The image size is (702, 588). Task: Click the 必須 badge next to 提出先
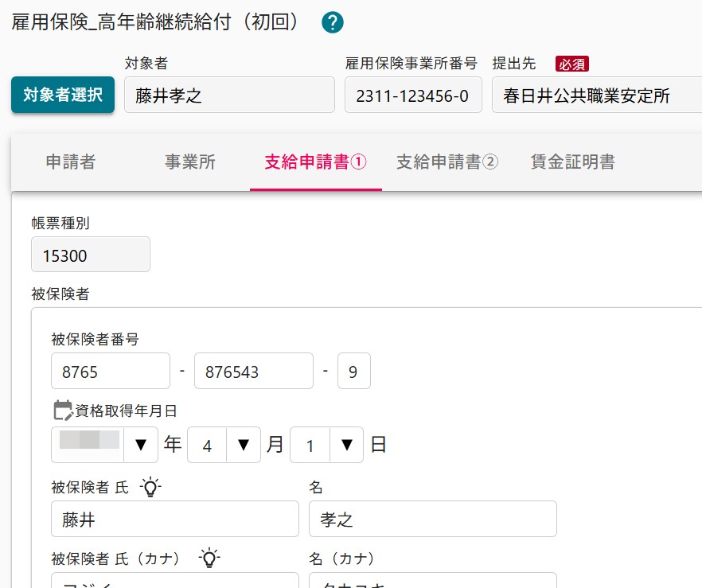[x=571, y=64]
